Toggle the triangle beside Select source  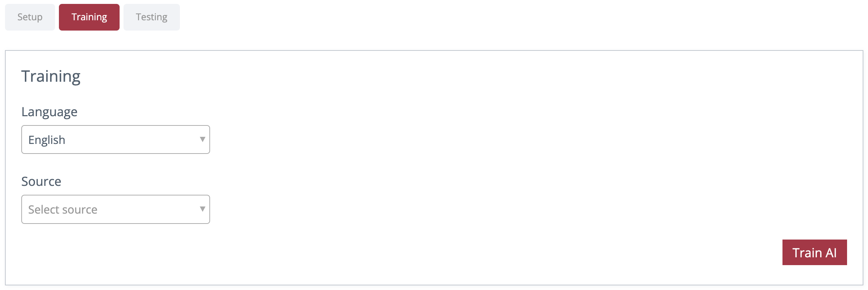click(202, 209)
